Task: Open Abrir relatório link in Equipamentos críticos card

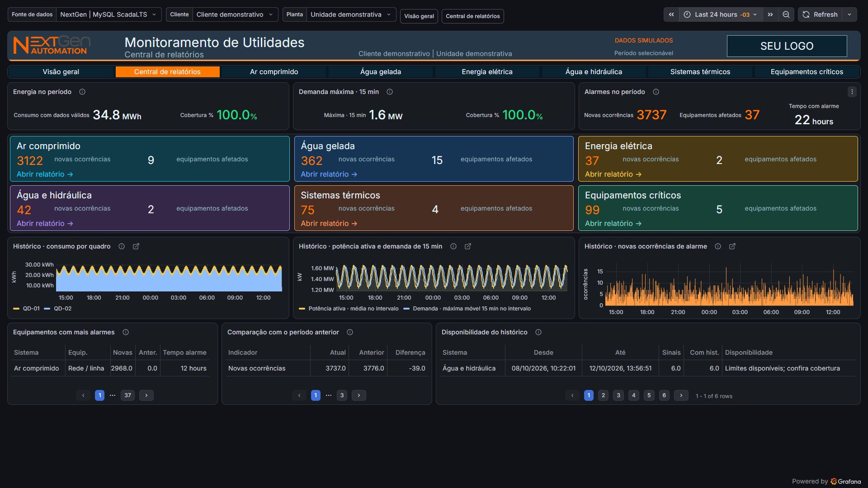Action: [613, 223]
